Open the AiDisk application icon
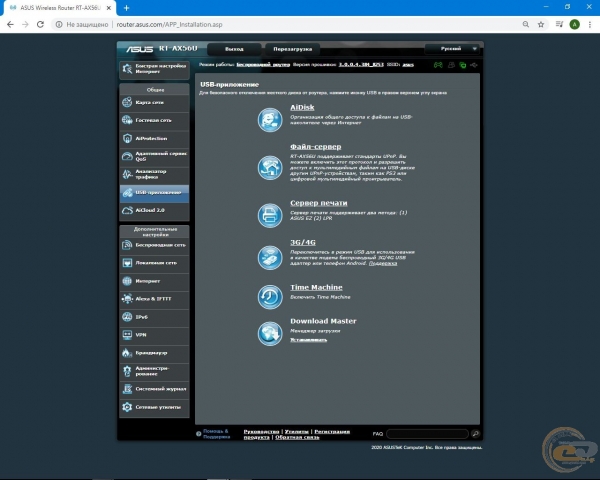 point(270,120)
